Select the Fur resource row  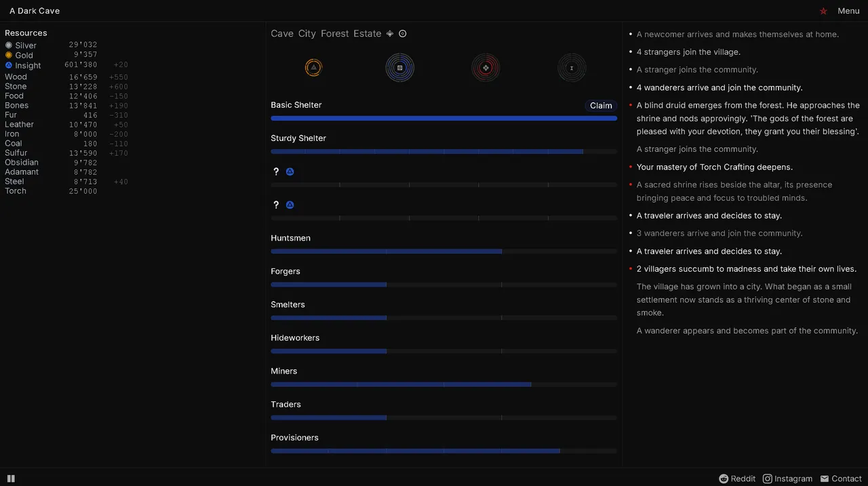click(66, 115)
